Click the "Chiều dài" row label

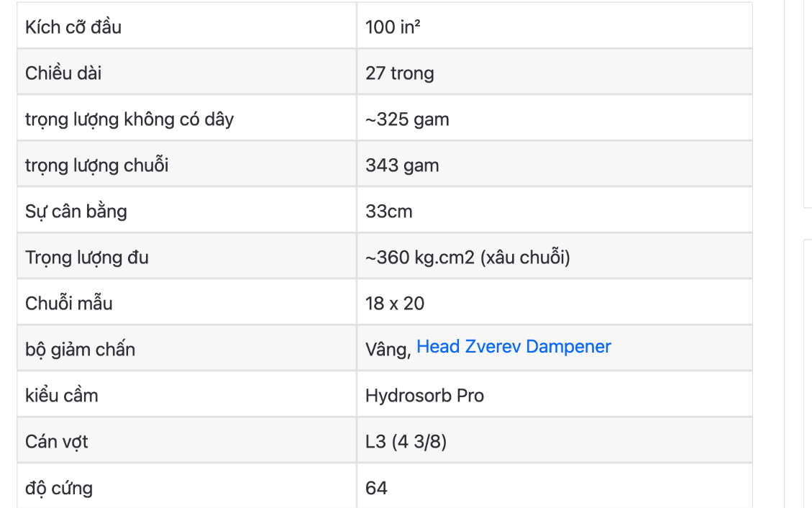pyautogui.click(x=63, y=73)
